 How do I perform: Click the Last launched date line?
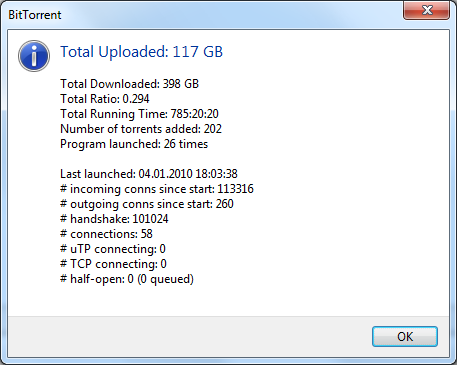[149, 174]
